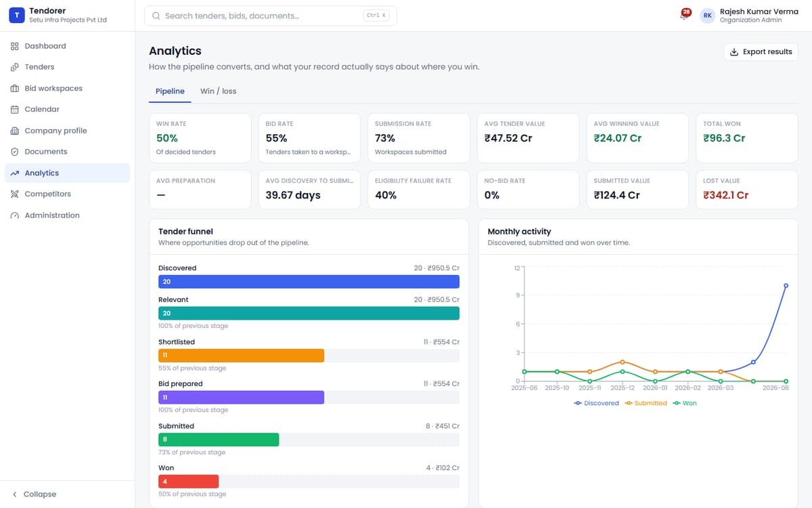The height and width of the screenshot is (508, 812).
Task: Collapse the sidebar
Action: pos(67,494)
